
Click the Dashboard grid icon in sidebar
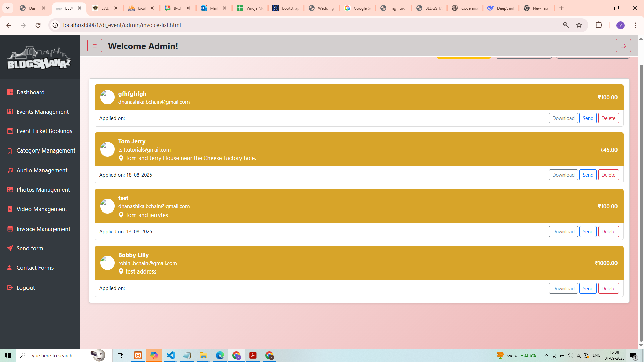click(10, 92)
